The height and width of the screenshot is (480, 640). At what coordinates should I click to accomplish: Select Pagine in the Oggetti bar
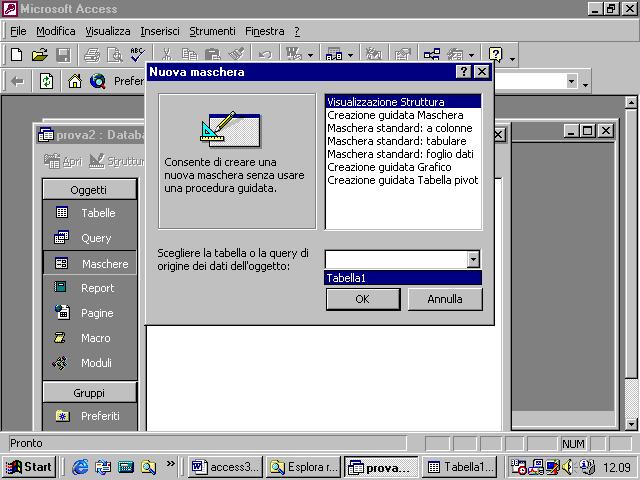click(x=90, y=313)
